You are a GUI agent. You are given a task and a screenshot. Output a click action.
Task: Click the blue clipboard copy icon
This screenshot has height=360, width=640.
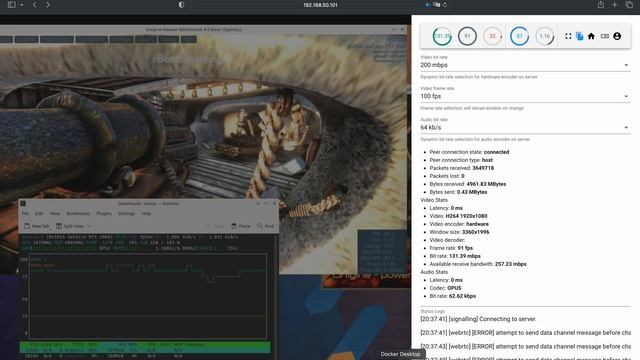point(580,36)
